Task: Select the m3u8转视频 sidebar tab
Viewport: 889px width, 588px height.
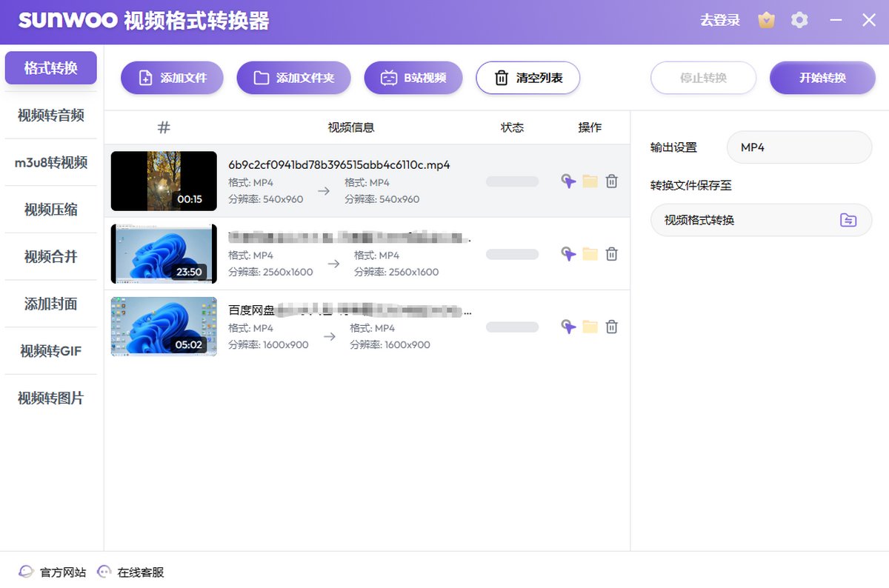Action: (50, 162)
